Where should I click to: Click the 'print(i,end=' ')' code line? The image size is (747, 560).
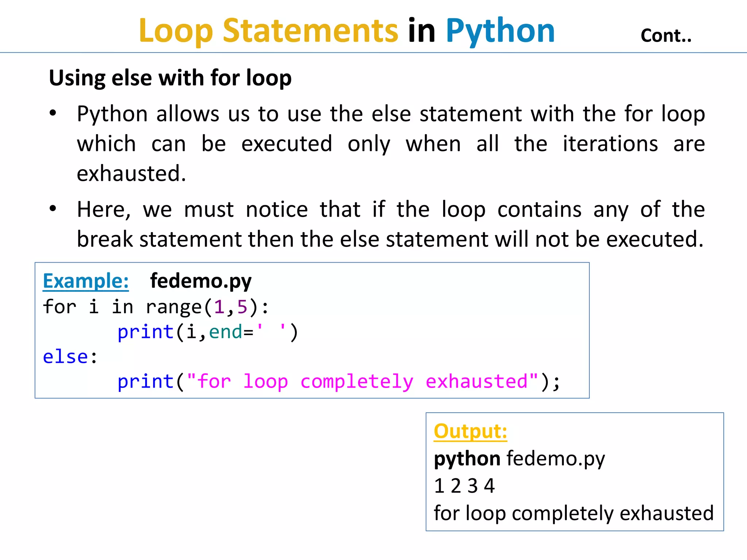(x=208, y=332)
